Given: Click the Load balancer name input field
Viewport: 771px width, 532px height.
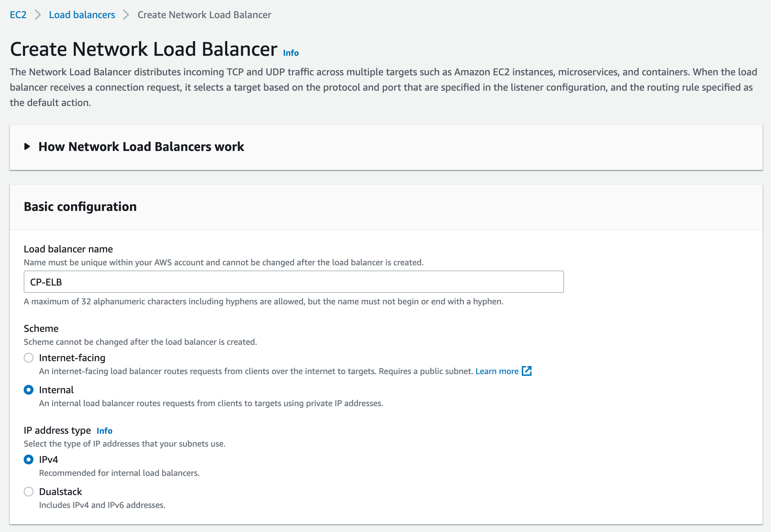Looking at the screenshot, I should pos(293,282).
